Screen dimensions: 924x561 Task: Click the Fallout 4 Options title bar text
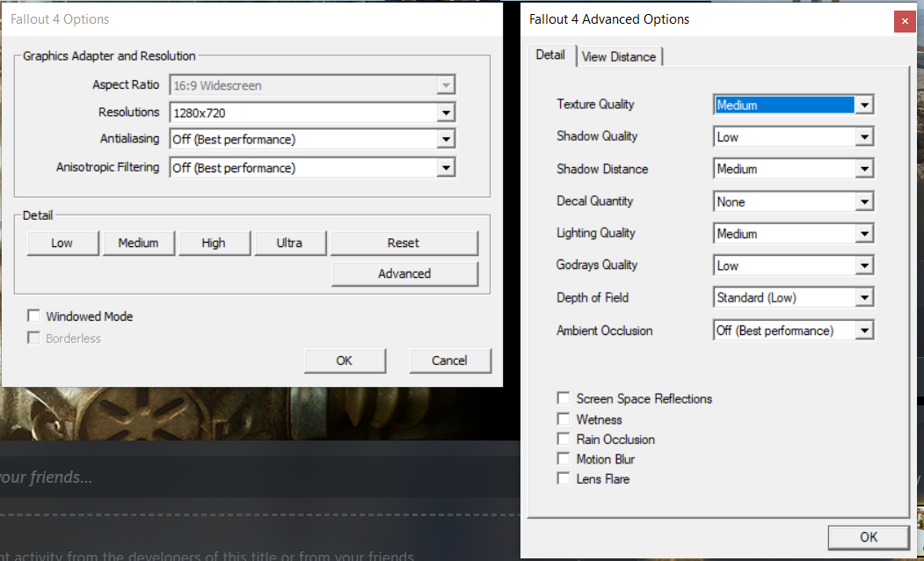pos(60,18)
